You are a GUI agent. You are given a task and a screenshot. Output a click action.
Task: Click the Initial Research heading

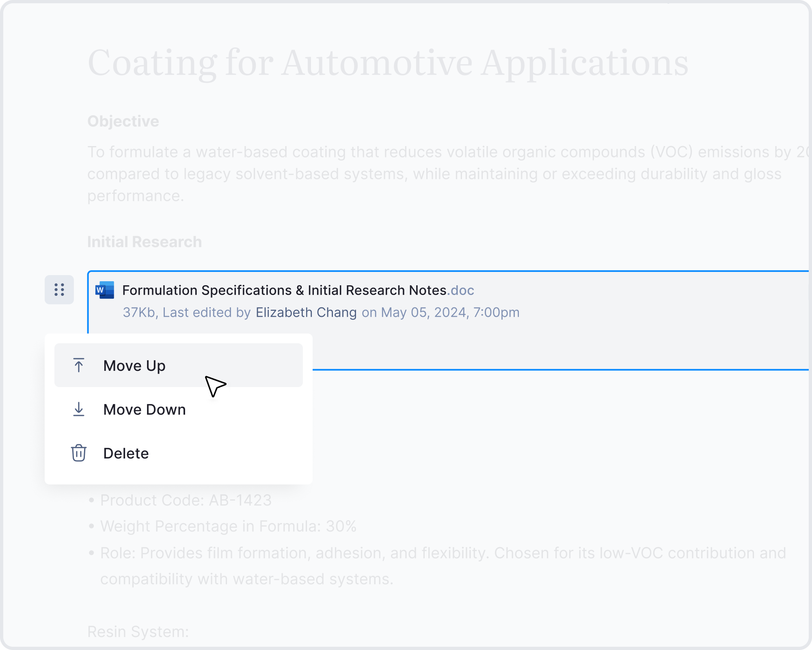(145, 242)
